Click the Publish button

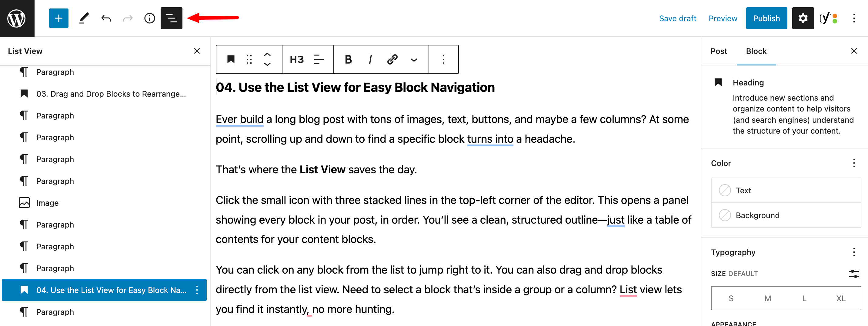766,18
